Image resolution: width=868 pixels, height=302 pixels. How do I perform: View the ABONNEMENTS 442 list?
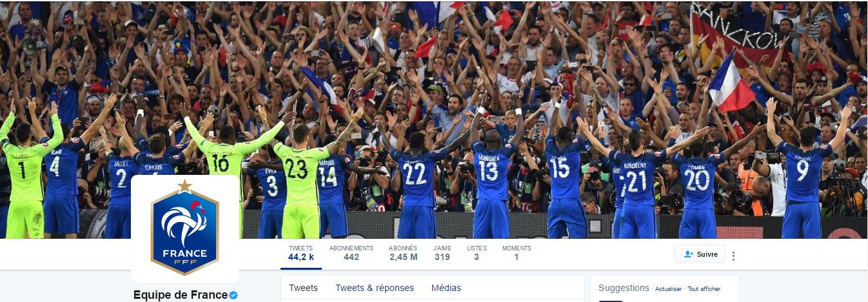point(351,253)
